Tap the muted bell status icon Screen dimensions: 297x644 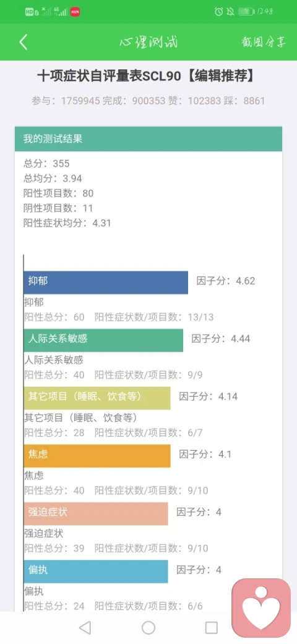tap(231, 12)
